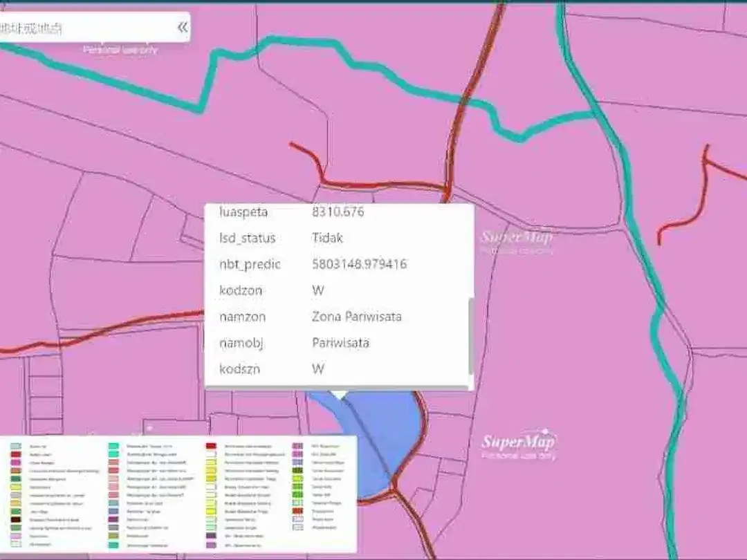This screenshot has height=560, width=747.
Task: Select the W value in kodzon row
Action: click(x=318, y=290)
